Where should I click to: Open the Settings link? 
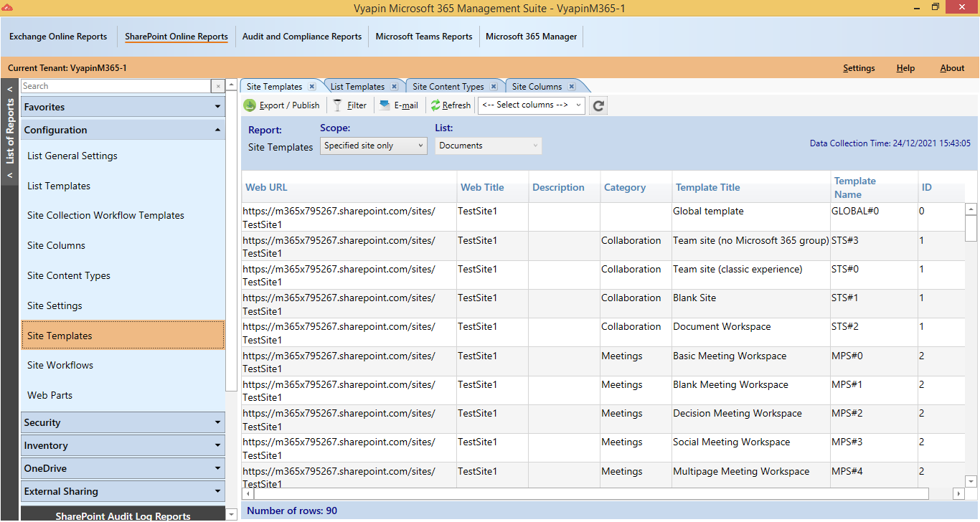(859, 68)
